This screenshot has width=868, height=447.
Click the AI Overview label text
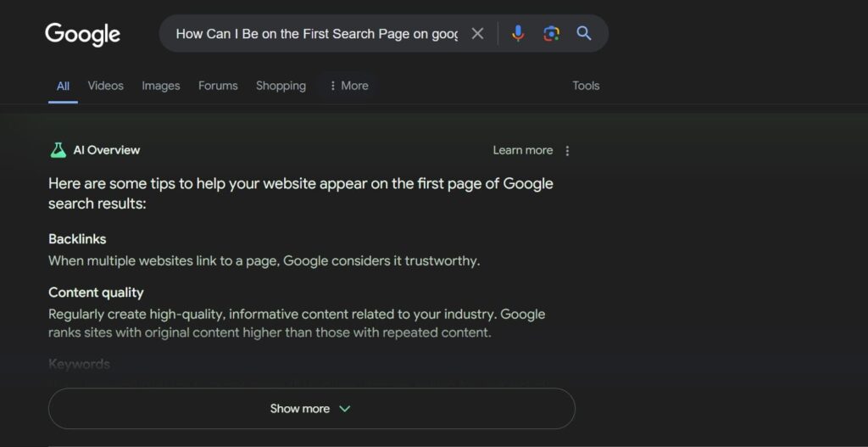tap(107, 150)
